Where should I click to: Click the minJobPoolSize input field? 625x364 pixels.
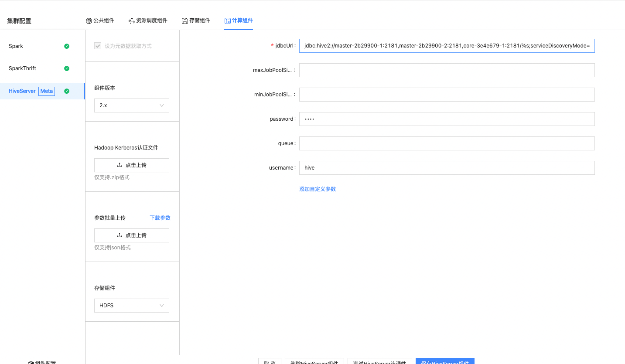coord(447,95)
